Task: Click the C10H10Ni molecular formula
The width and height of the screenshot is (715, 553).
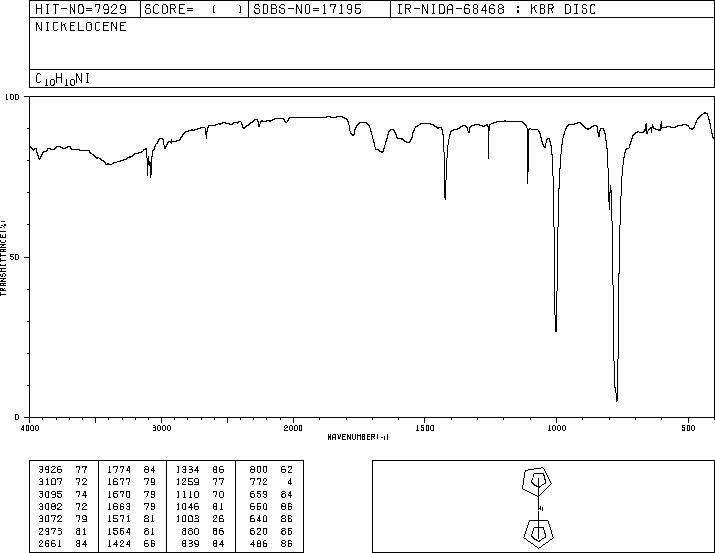Action: point(62,79)
